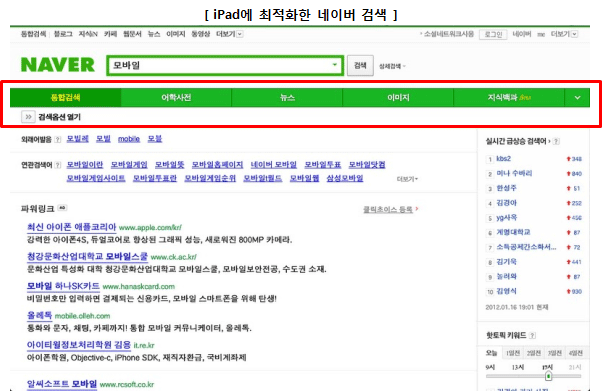
Task: Click trending keyword yg사옥
Action: [x=506, y=218]
